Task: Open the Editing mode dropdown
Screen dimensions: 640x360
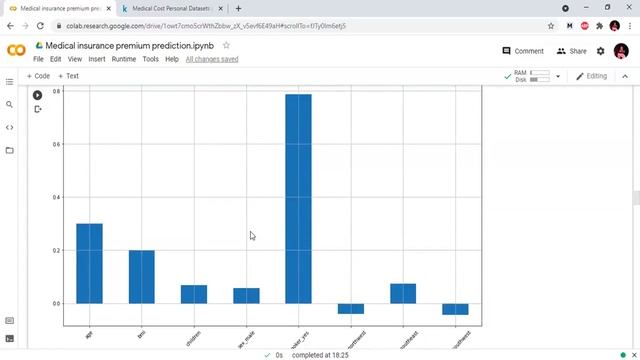Action: [x=591, y=76]
